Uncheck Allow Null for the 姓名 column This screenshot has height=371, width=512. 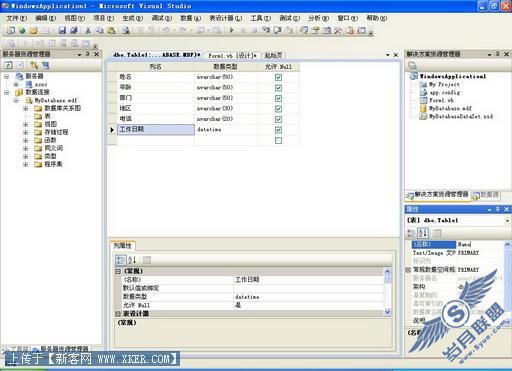tap(278, 77)
